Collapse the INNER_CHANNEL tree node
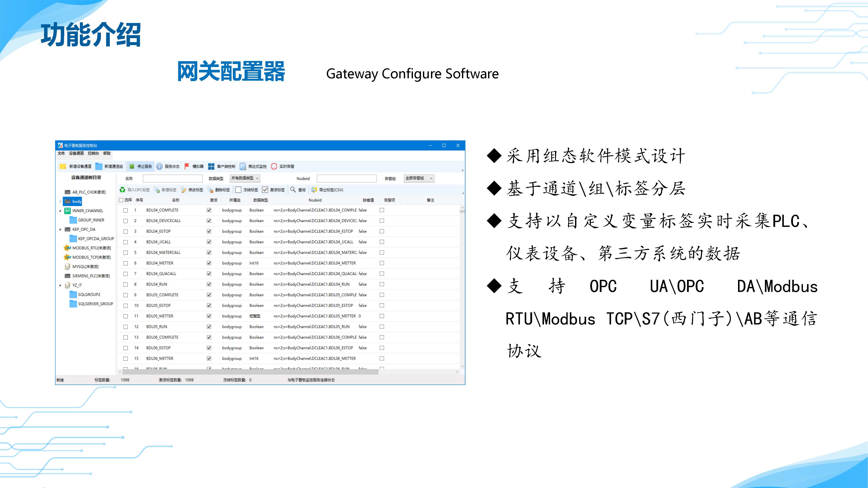Screen dimensions: 868x488 (x=60, y=211)
